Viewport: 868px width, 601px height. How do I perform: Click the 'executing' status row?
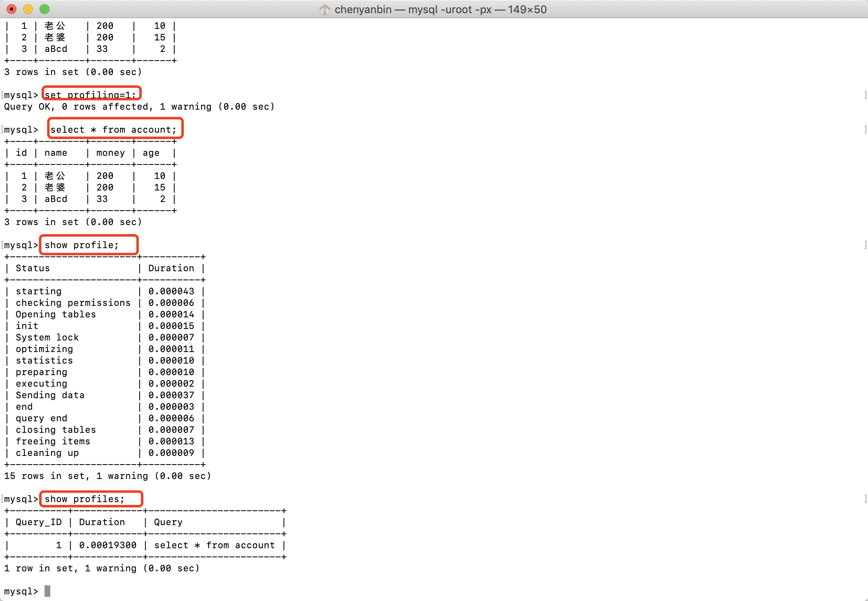coord(105,384)
